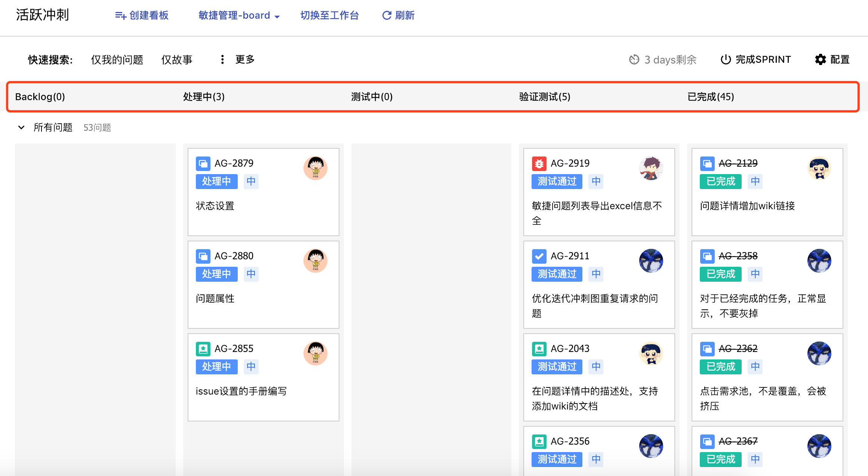
Task: Click the green story icon on AG-2855
Action: (x=203, y=349)
